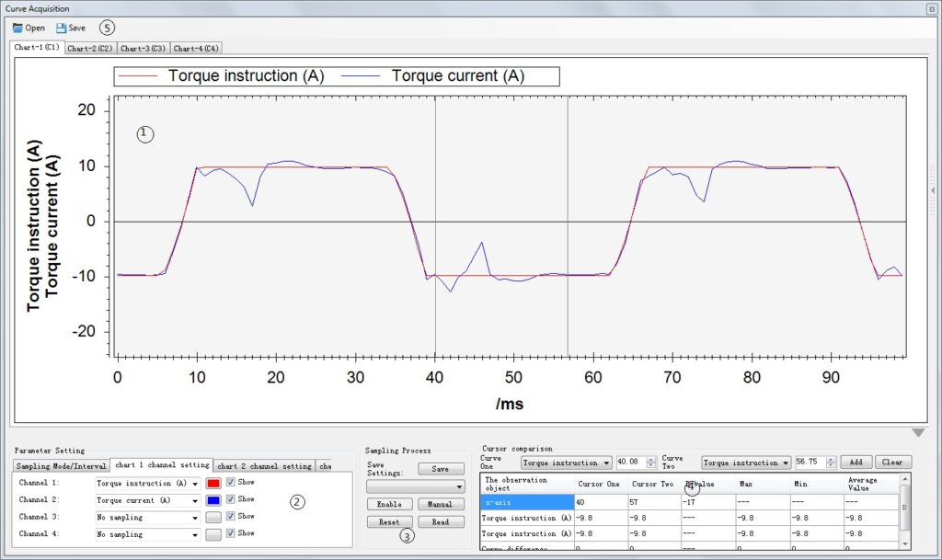The image size is (942, 560).
Task: Open Channel 4 No sampling dropdown
Action: click(148, 533)
